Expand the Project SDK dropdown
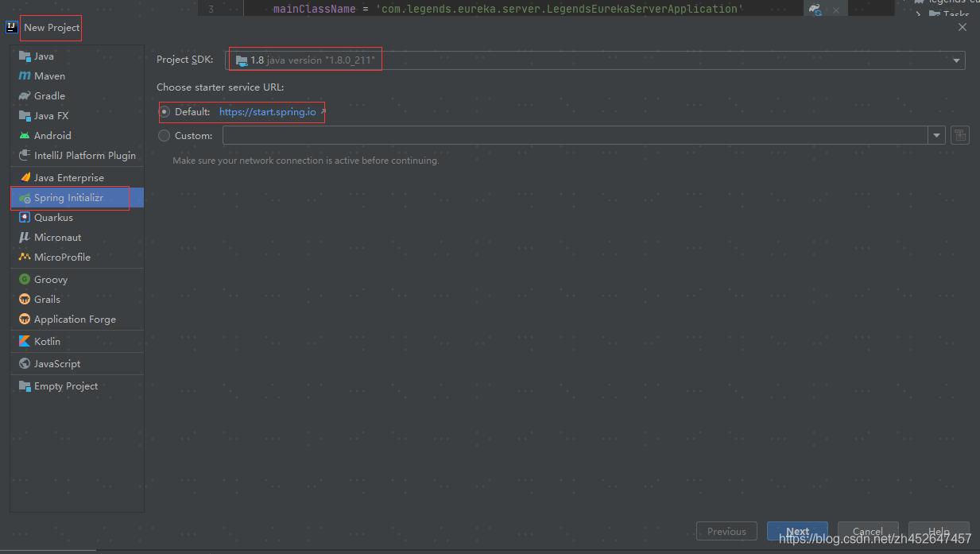 tap(956, 60)
